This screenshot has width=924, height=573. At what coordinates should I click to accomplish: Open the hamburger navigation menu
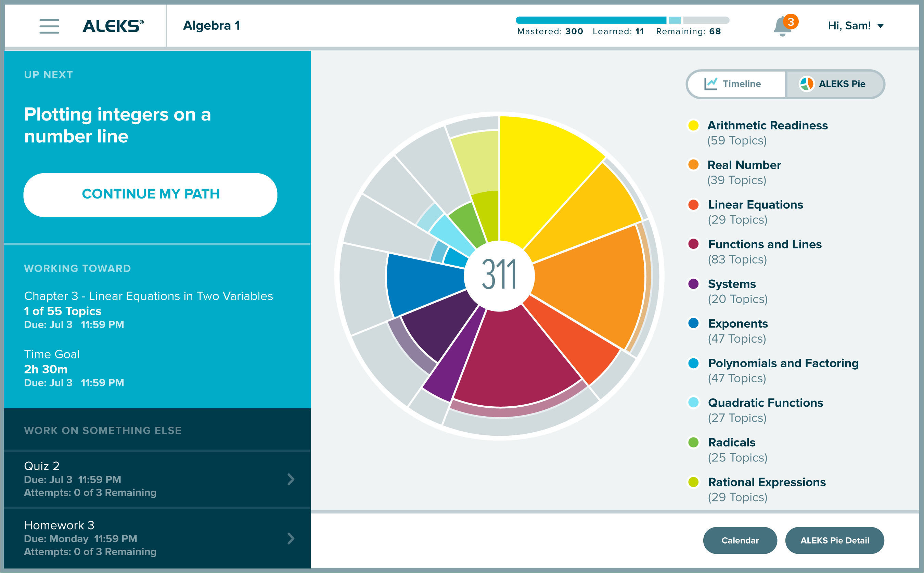click(49, 26)
